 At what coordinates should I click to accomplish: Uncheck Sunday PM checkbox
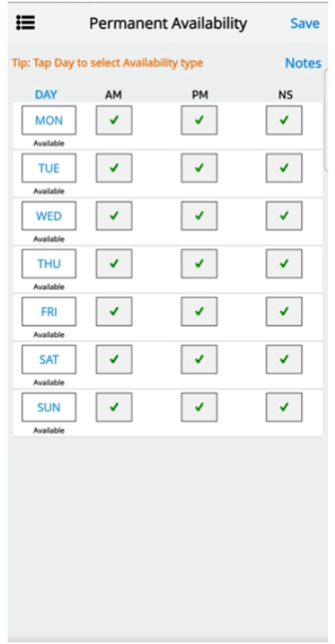coord(199,408)
